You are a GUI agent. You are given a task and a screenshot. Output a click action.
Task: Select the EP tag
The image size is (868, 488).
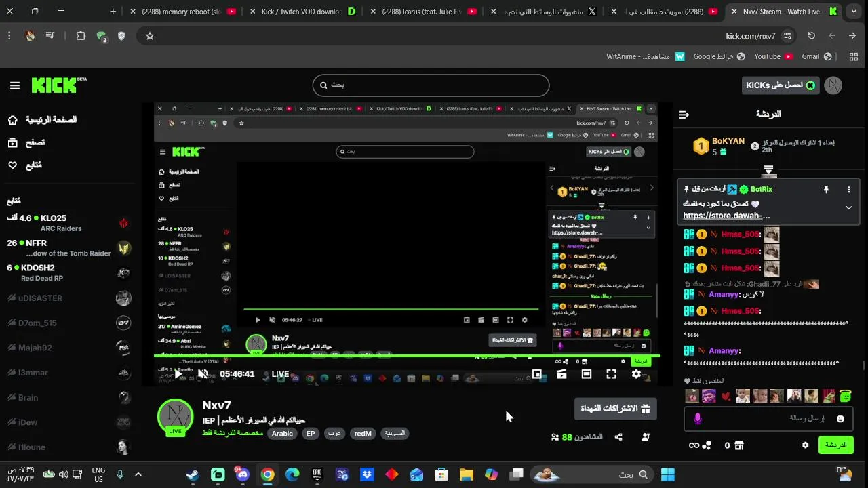(x=311, y=434)
